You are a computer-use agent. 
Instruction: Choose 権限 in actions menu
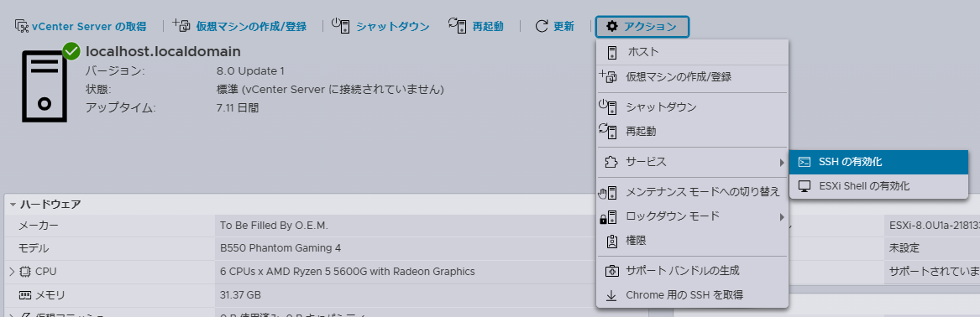(693, 240)
